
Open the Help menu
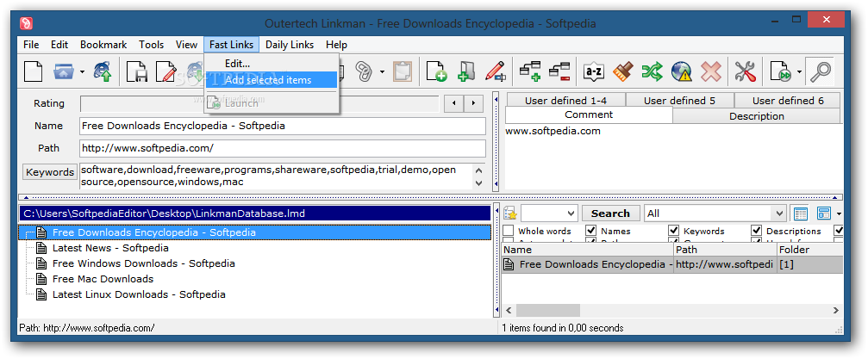click(x=336, y=45)
